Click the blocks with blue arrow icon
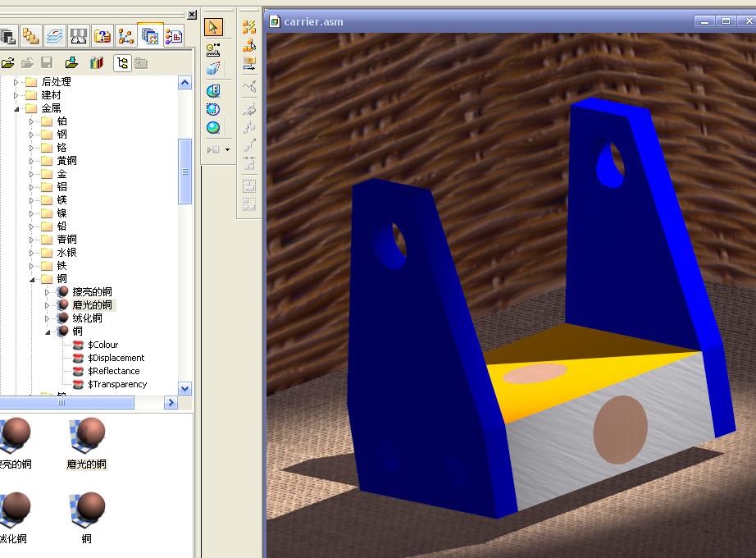 click(248, 63)
